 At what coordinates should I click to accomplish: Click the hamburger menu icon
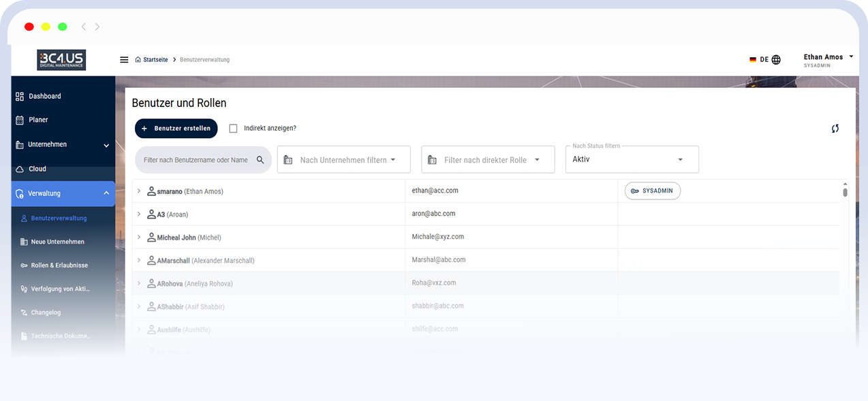[x=124, y=60]
